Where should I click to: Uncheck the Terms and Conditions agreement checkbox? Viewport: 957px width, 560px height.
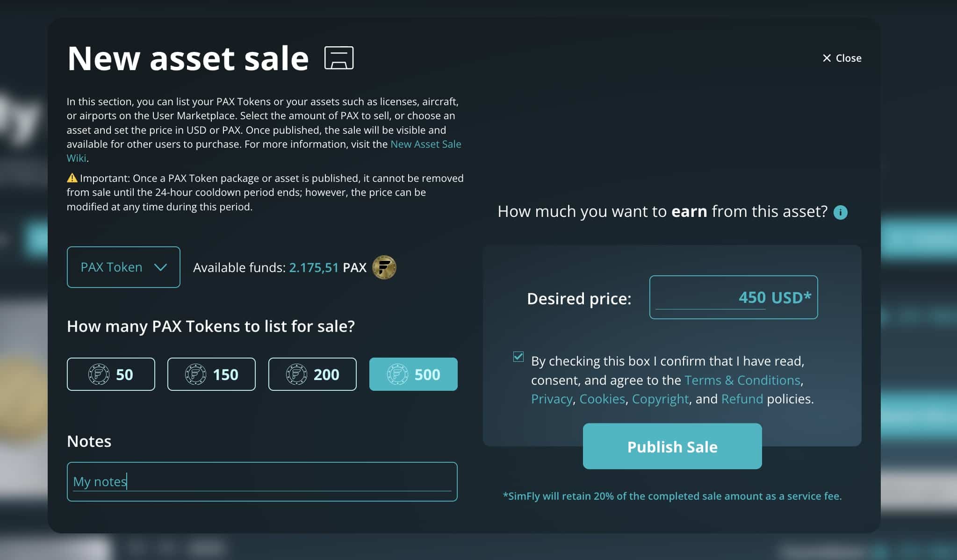[518, 357]
